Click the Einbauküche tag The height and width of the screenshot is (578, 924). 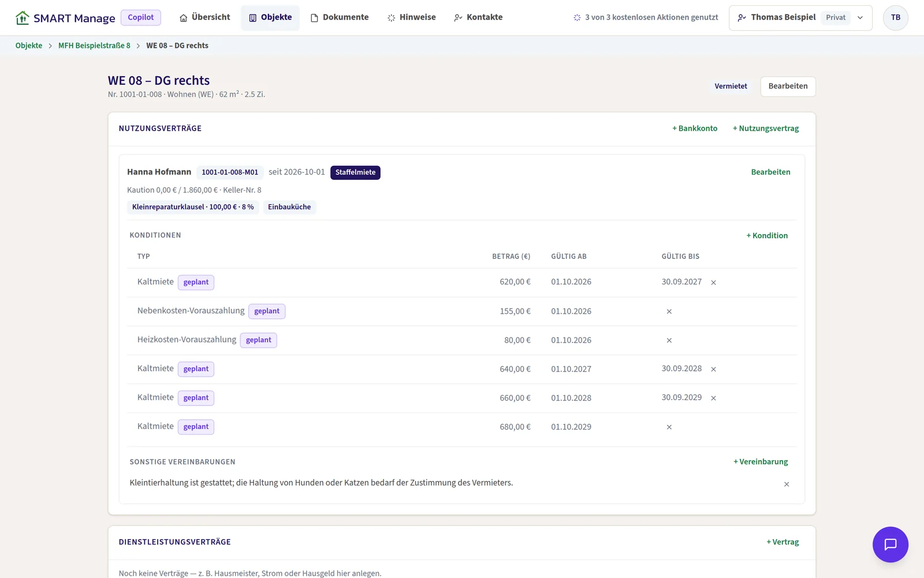click(289, 207)
